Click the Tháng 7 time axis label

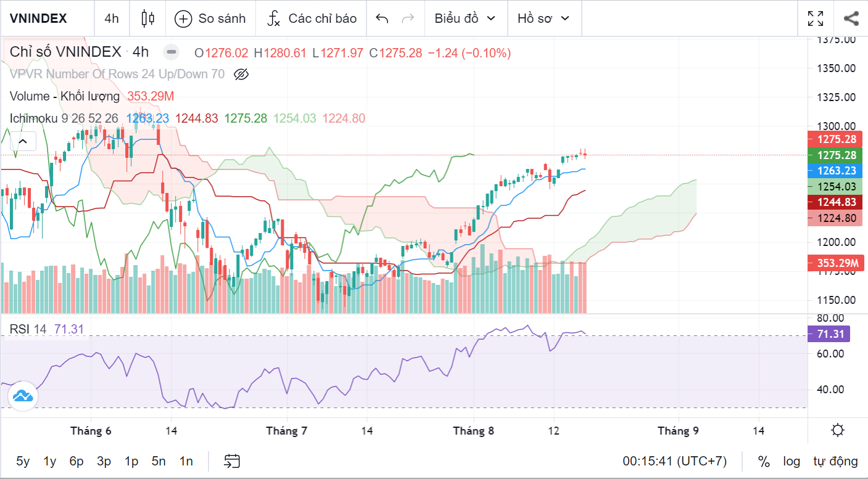[287, 430]
